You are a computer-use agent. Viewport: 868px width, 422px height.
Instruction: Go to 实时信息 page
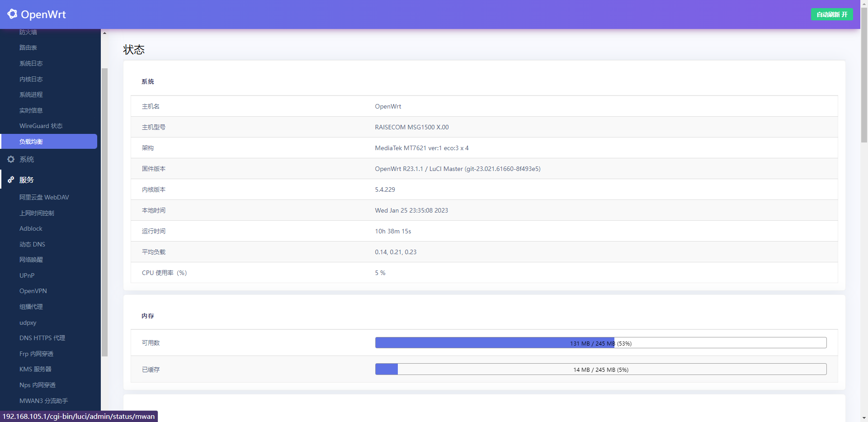coord(31,110)
